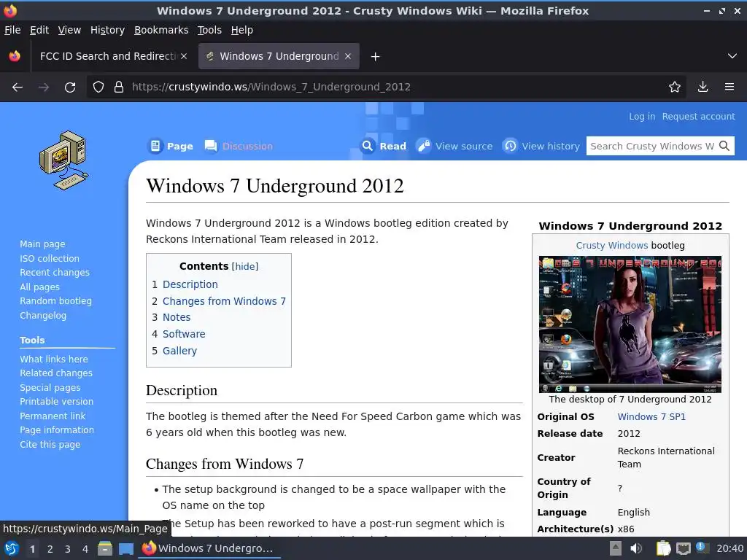Image resolution: width=747 pixels, height=560 pixels.
Task: Expand the list all tabs chevron
Action: [x=732, y=56]
